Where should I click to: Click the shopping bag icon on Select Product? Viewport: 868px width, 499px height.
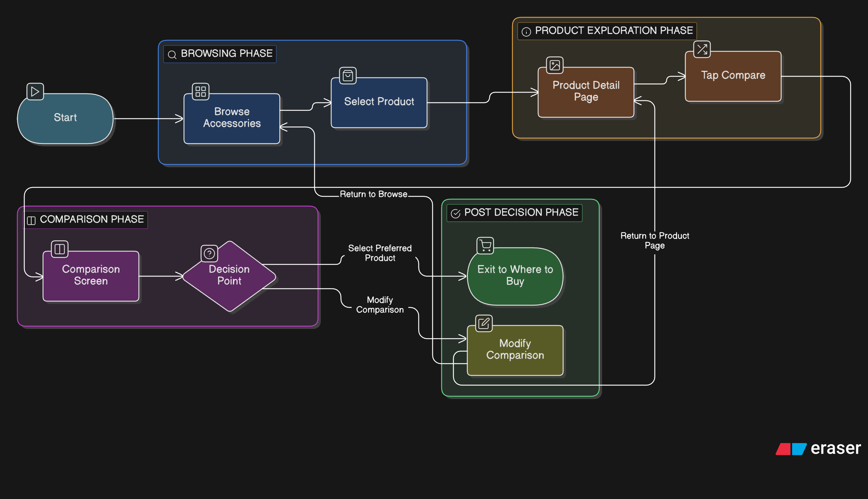[x=348, y=76]
